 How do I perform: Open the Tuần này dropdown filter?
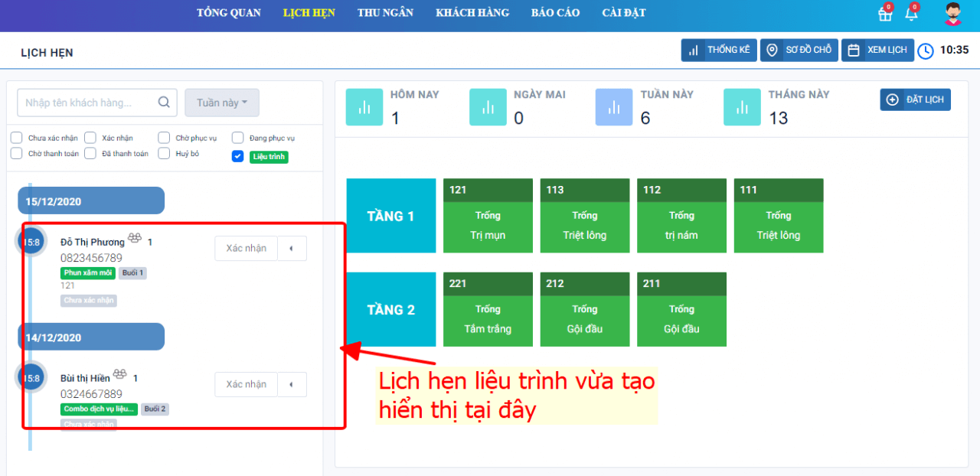tap(222, 103)
